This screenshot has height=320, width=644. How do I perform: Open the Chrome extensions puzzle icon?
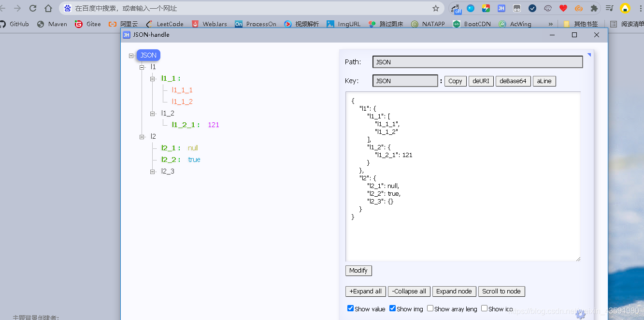pyautogui.click(x=594, y=8)
